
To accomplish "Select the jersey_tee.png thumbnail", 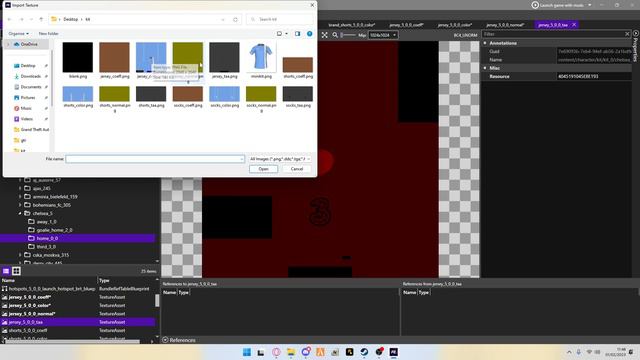I will 224,57.
